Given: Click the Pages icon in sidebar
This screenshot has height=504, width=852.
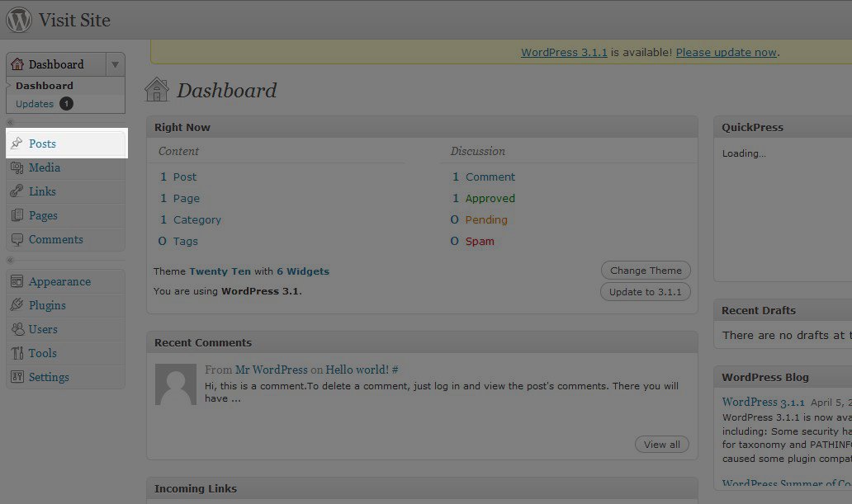Looking at the screenshot, I should coord(17,215).
